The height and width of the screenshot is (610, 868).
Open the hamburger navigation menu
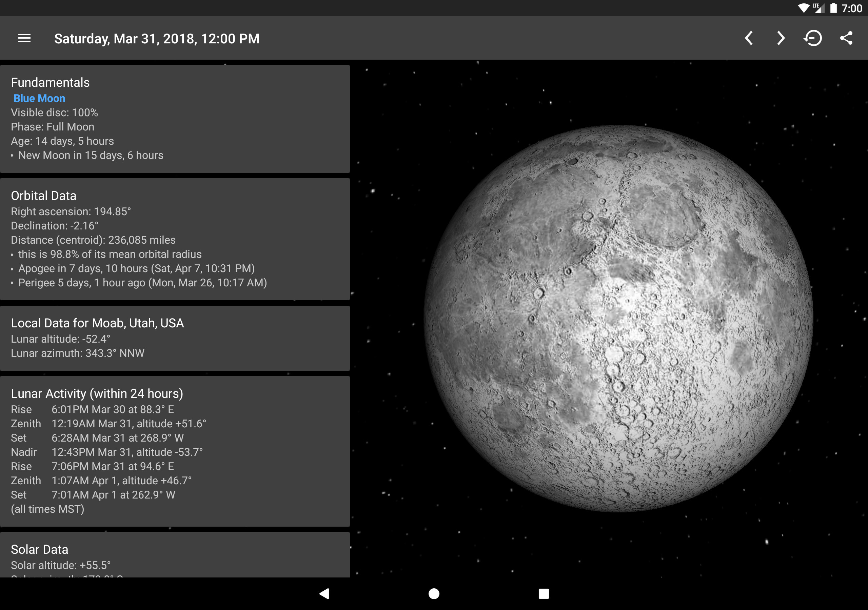[x=24, y=38]
